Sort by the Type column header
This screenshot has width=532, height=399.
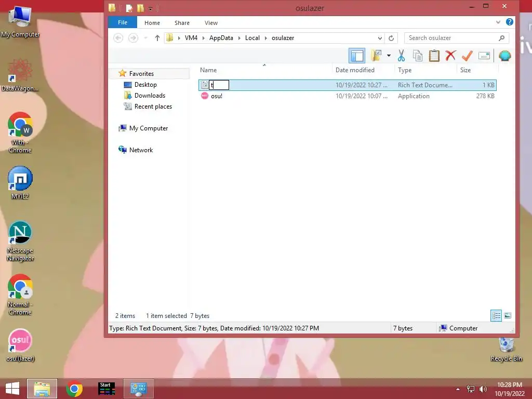pos(426,70)
